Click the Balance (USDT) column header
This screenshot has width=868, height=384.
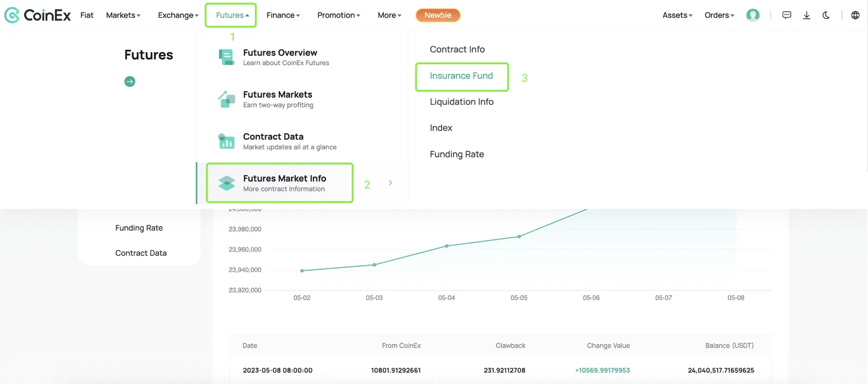point(730,345)
